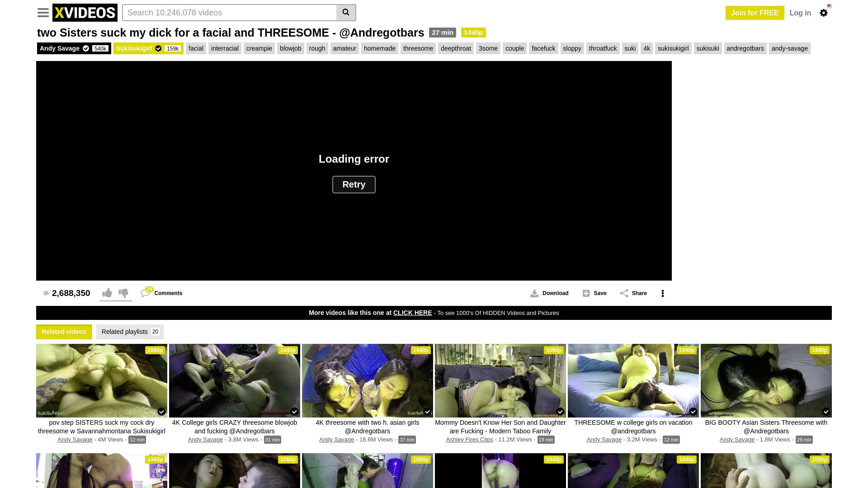
Task: Click the Comments label
Action: tap(168, 293)
